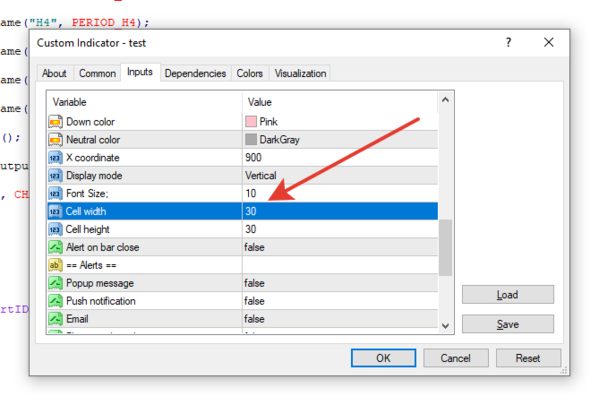This screenshot has width=599, height=405.
Task: Click the Pink value text
Action: coord(269,122)
